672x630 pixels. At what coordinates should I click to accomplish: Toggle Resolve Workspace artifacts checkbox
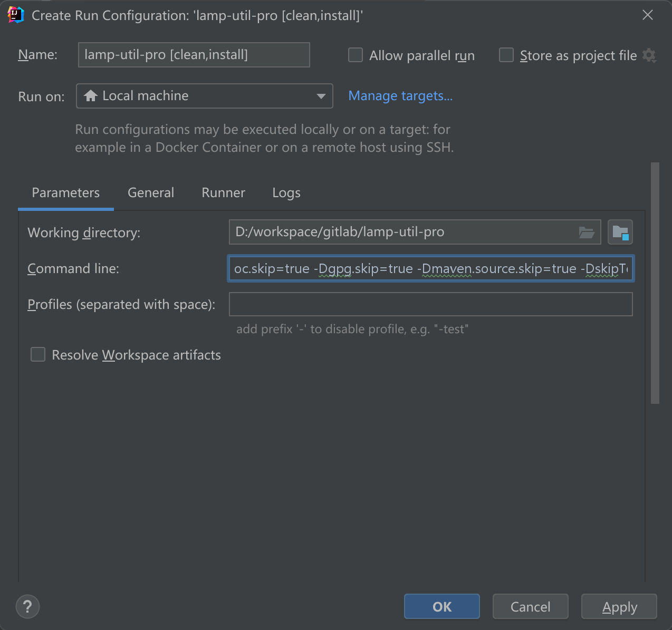tap(38, 355)
